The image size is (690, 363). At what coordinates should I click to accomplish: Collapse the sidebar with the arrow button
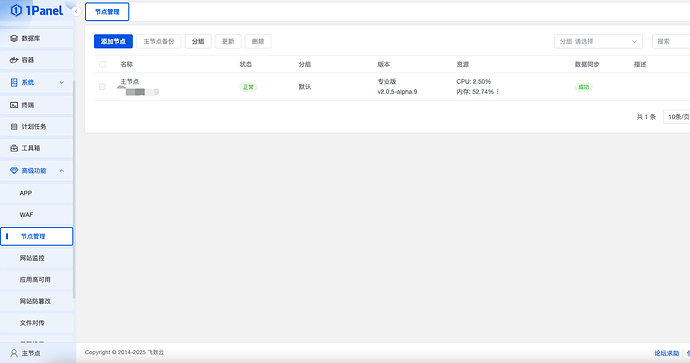coord(76,11)
